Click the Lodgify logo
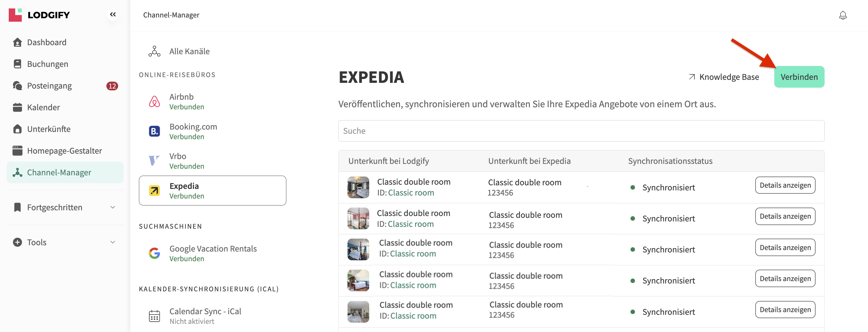 (x=39, y=15)
